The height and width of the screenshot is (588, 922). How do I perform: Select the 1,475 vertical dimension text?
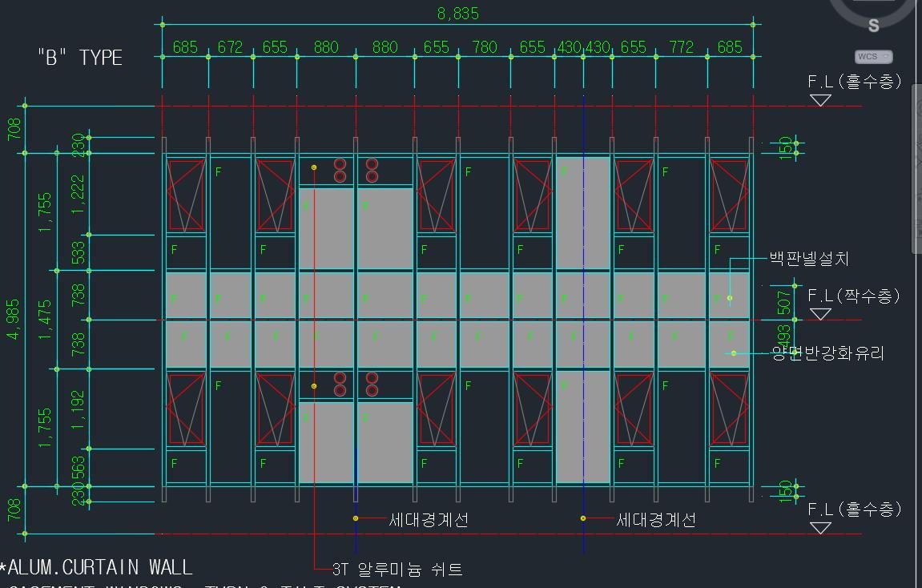(x=46, y=320)
